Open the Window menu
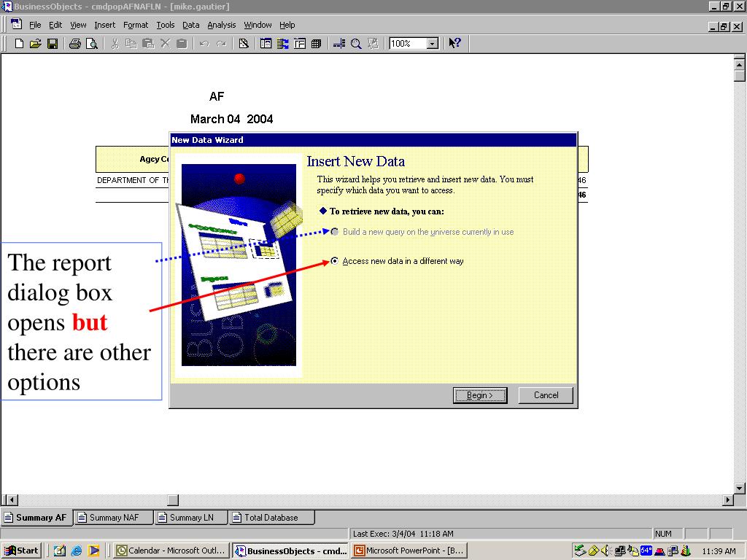This screenshot has height=560, width=747. (x=258, y=25)
